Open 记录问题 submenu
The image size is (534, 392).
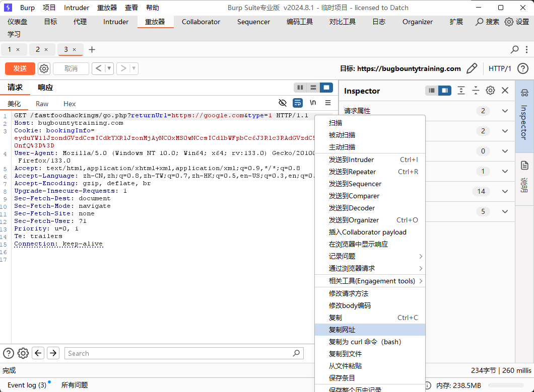[370, 256]
